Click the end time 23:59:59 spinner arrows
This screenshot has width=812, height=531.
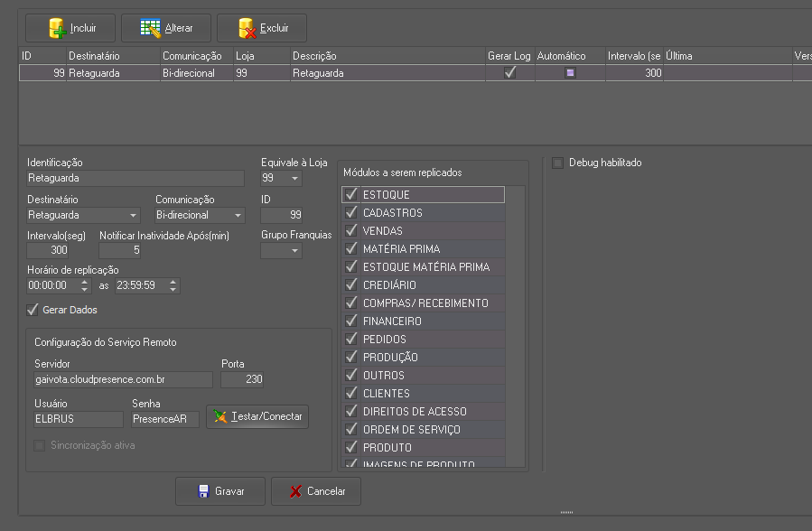click(173, 285)
